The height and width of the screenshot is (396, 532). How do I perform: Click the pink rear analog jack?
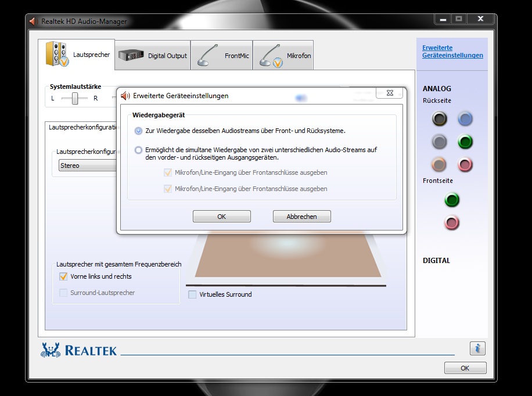[465, 165]
